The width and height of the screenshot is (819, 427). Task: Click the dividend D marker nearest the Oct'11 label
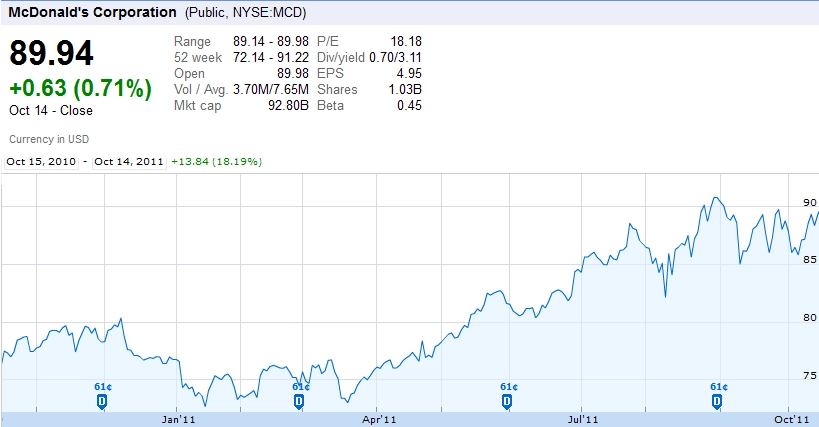717,401
